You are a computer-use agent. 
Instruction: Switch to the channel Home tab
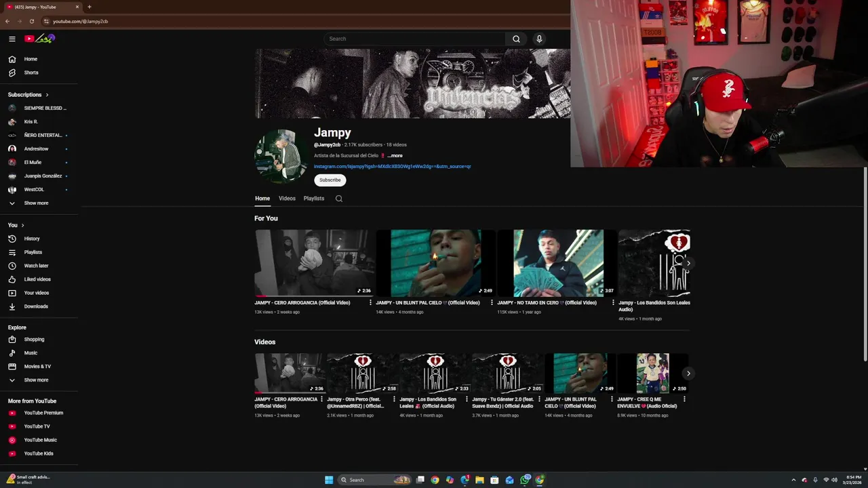tap(262, 199)
